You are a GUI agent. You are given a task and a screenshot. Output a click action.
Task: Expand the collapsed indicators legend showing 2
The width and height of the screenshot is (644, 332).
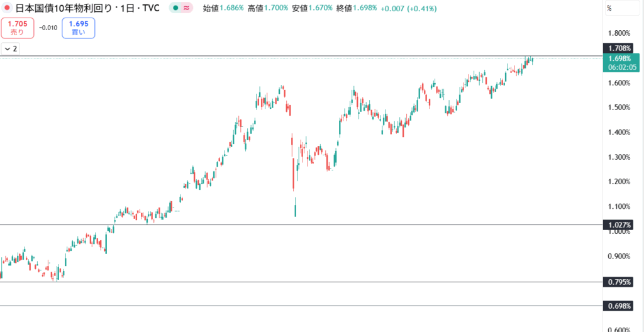[11, 48]
